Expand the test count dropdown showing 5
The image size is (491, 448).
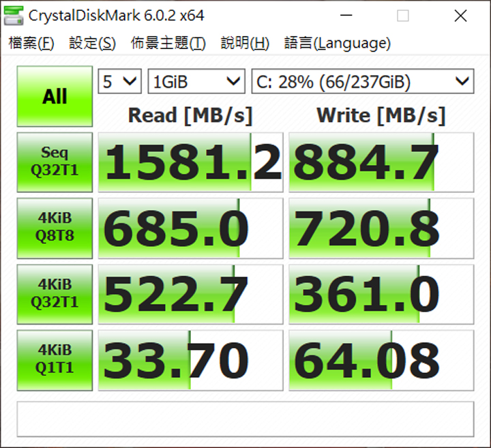click(119, 81)
